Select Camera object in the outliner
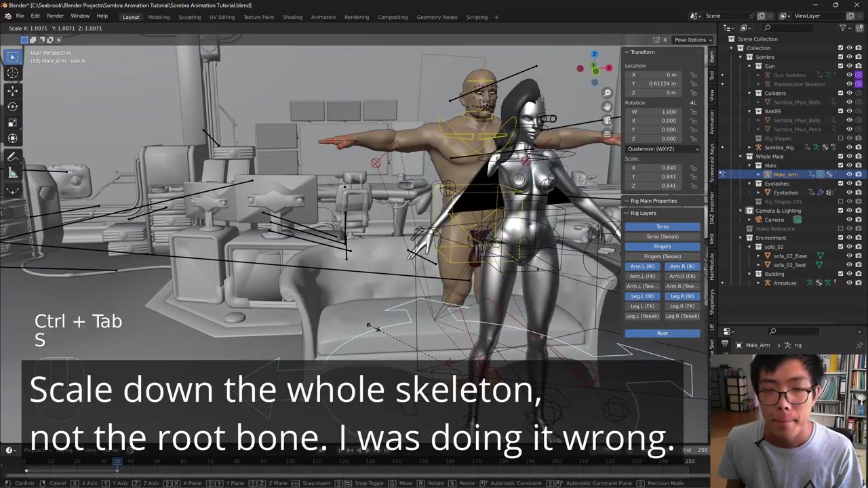The width and height of the screenshot is (868, 488). coord(774,220)
